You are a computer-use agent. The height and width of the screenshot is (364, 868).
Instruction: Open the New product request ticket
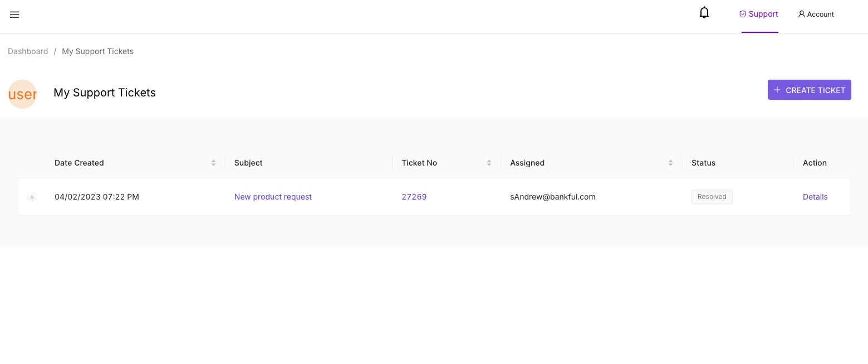tap(273, 197)
